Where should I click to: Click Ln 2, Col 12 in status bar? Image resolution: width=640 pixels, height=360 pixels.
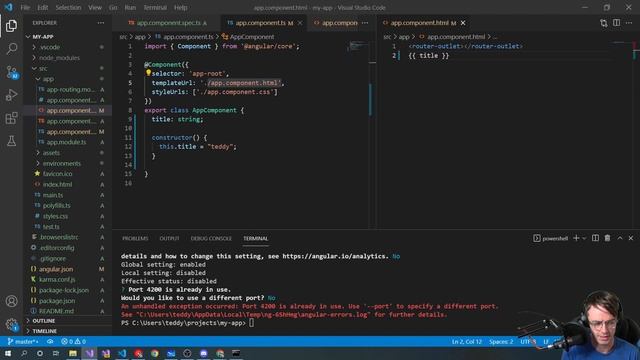tap(467, 342)
